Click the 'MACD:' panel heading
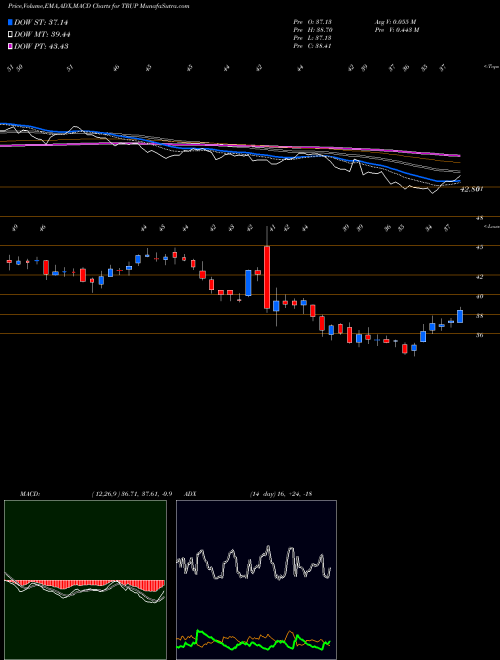Viewport: 500px width, 660px height. coord(30,494)
